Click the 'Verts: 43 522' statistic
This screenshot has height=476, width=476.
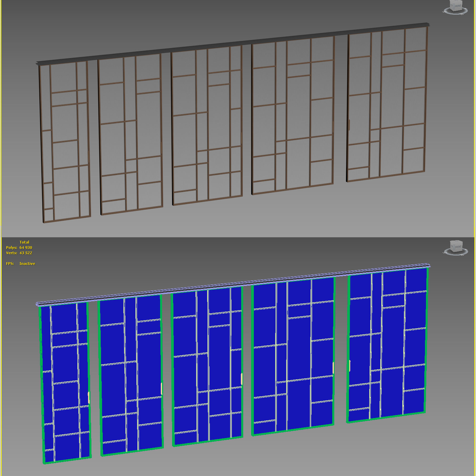[x=19, y=253]
